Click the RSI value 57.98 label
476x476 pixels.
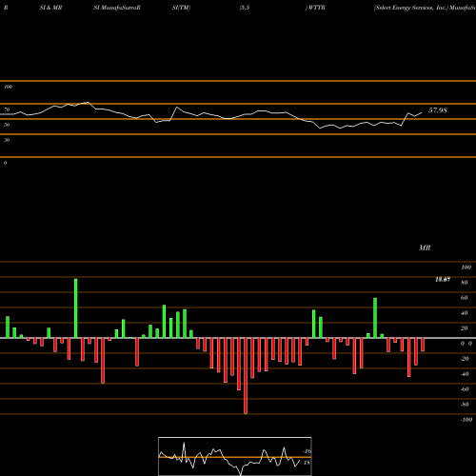coord(438,110)
